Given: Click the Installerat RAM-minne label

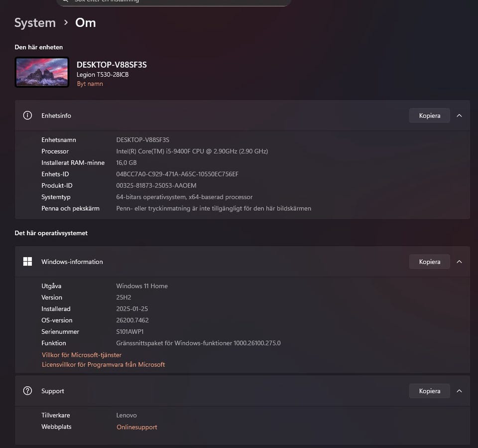Looking at the screenshot, I should coord(73,162).
